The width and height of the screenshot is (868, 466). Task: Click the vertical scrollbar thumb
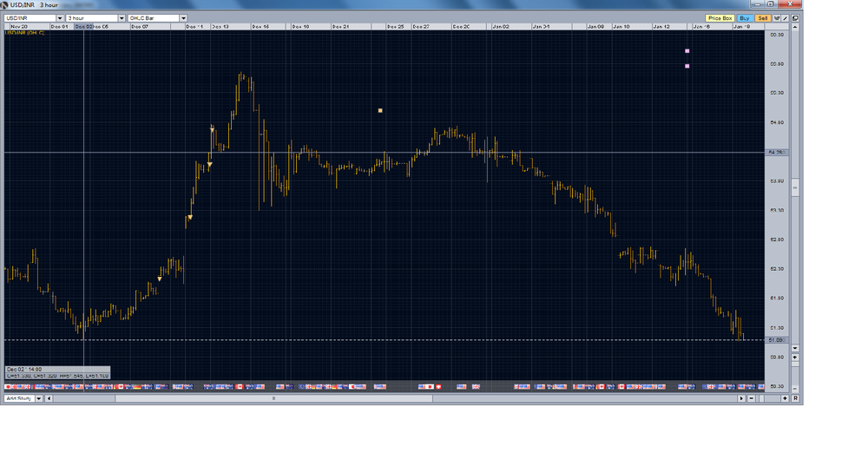pos(795,187)
